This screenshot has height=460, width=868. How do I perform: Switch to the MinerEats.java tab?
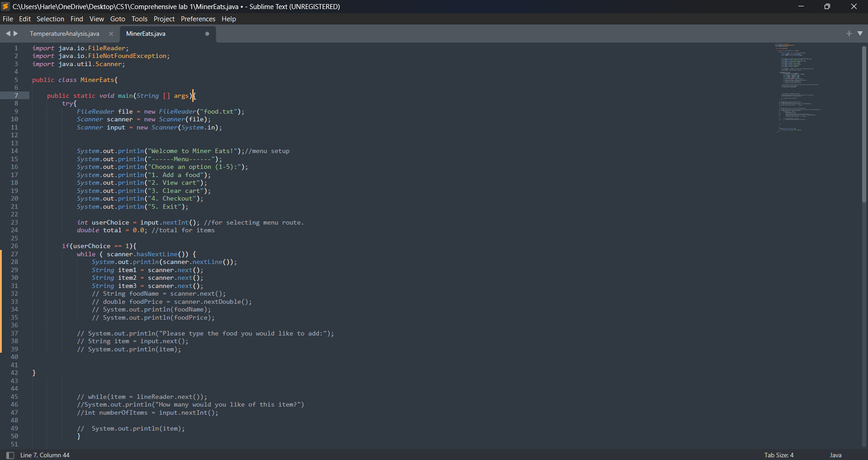coord(146,34)
